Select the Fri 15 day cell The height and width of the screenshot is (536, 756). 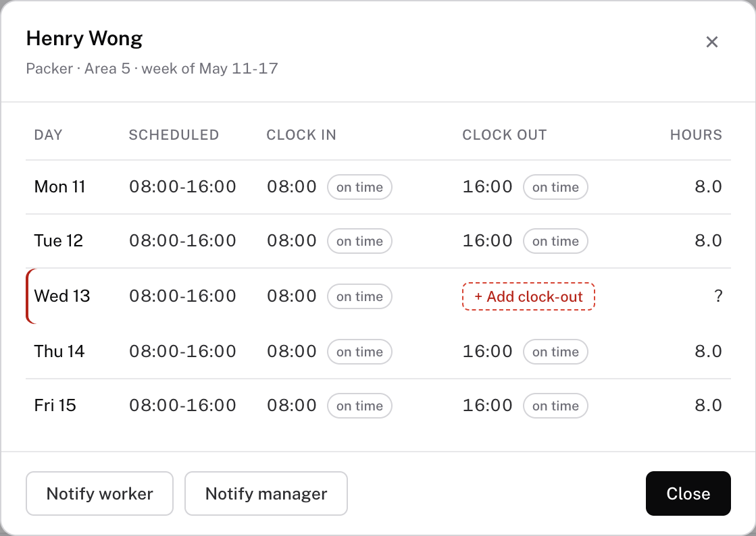pos(55,406)
